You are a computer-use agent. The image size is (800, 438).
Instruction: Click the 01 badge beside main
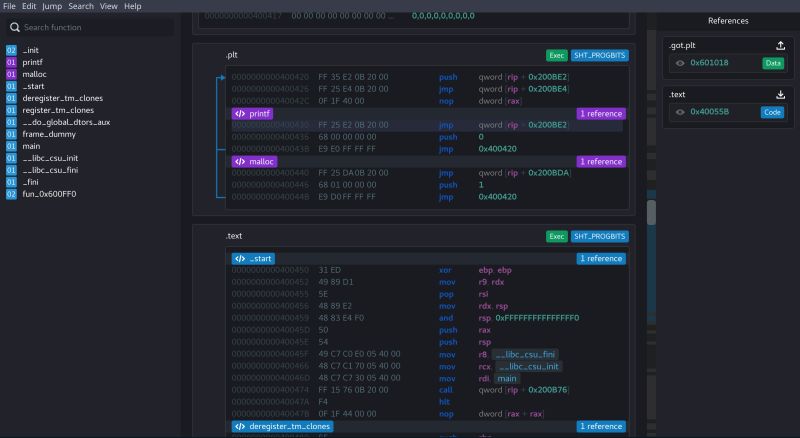click(x=11, y=146)
